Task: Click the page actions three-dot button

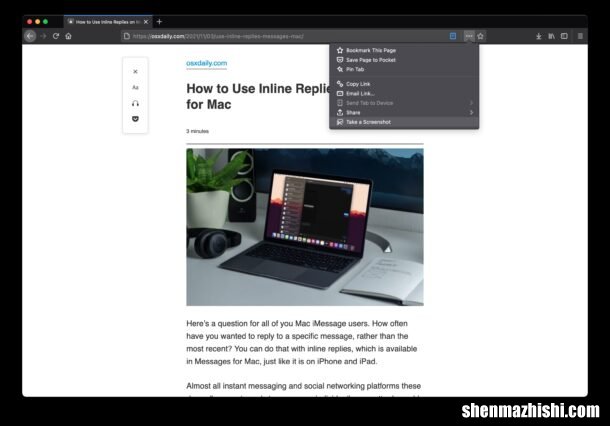Action: [468, 36]
